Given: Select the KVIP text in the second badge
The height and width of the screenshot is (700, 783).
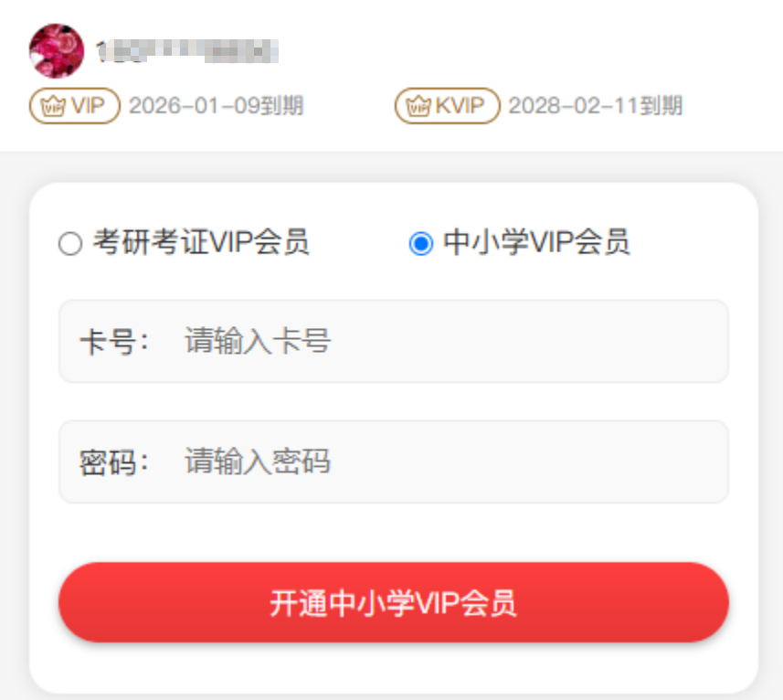Looking at the screenshot, I should (460, 106).
